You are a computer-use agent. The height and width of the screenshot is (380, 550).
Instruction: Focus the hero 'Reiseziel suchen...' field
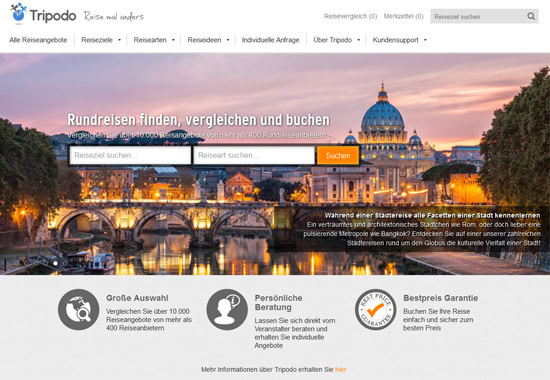tap(130, 155)
